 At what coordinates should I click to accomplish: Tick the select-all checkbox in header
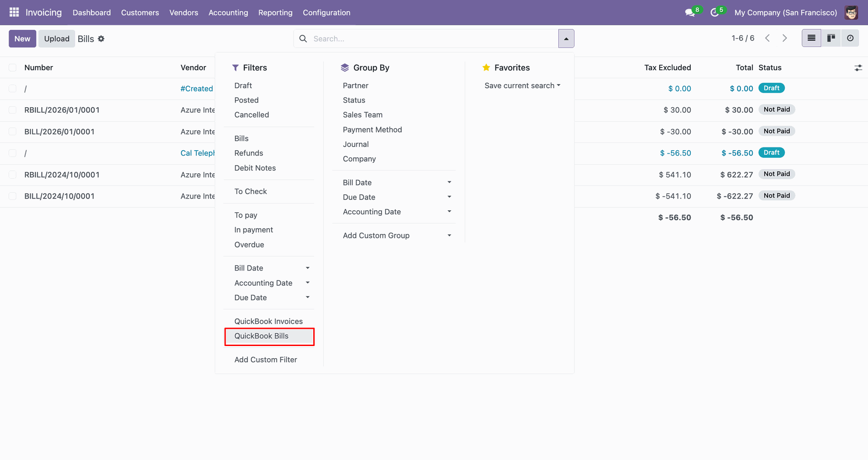[13, 68]
